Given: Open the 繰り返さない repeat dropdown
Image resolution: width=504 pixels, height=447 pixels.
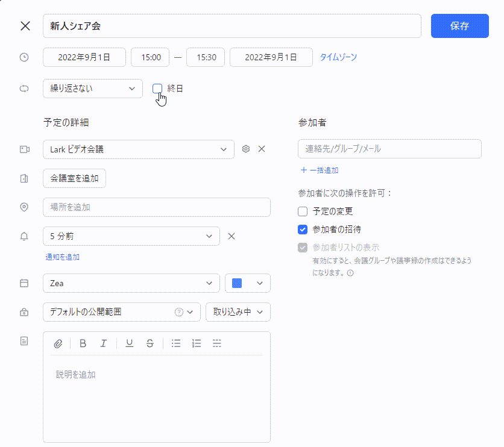Looking at the screenshot, I should click(93, 89).
